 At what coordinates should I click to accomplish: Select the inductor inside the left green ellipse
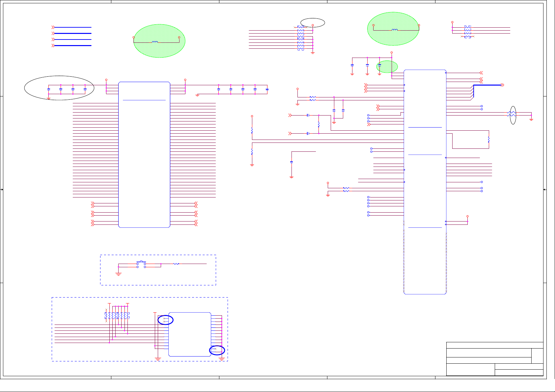pos(154,42)
